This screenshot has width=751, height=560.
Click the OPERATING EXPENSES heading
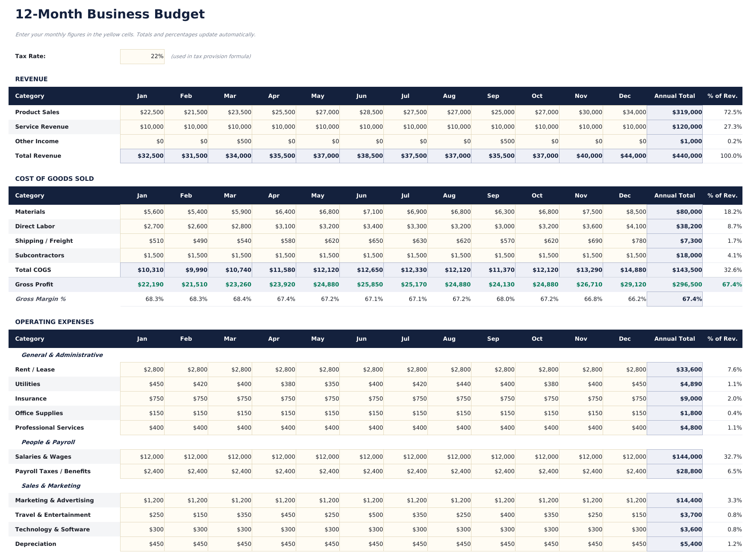pos(54,321)
